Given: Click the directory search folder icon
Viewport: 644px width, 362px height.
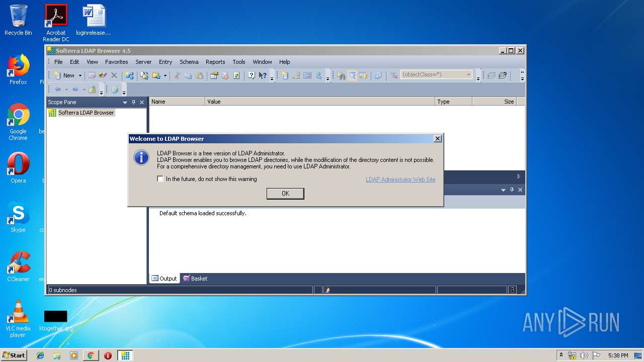Looking at the screenshot, I should click(x=363, y=75).
